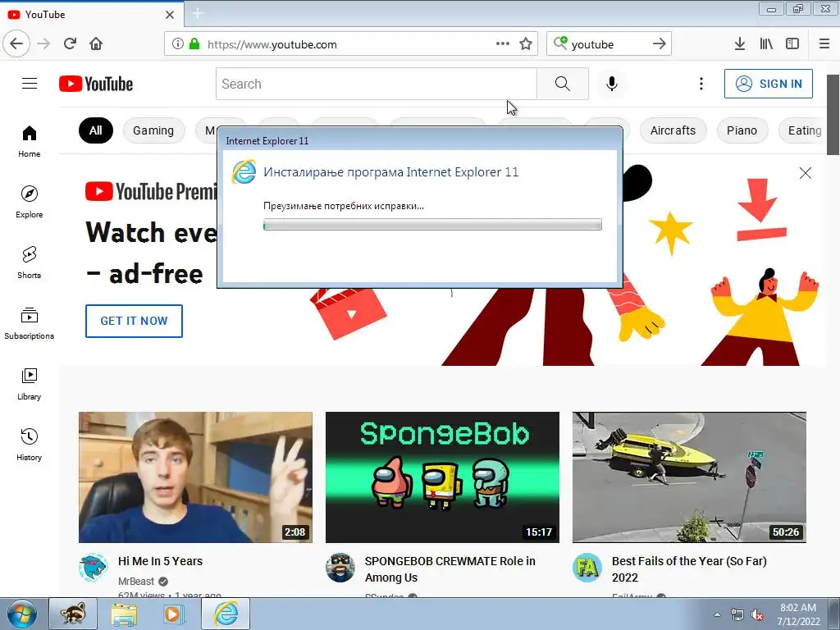Image resolution: width=840 pixels, height=630 pixels.
Task: Open Subscriptions in YouTube sidebar
Action: pos(30,323)
